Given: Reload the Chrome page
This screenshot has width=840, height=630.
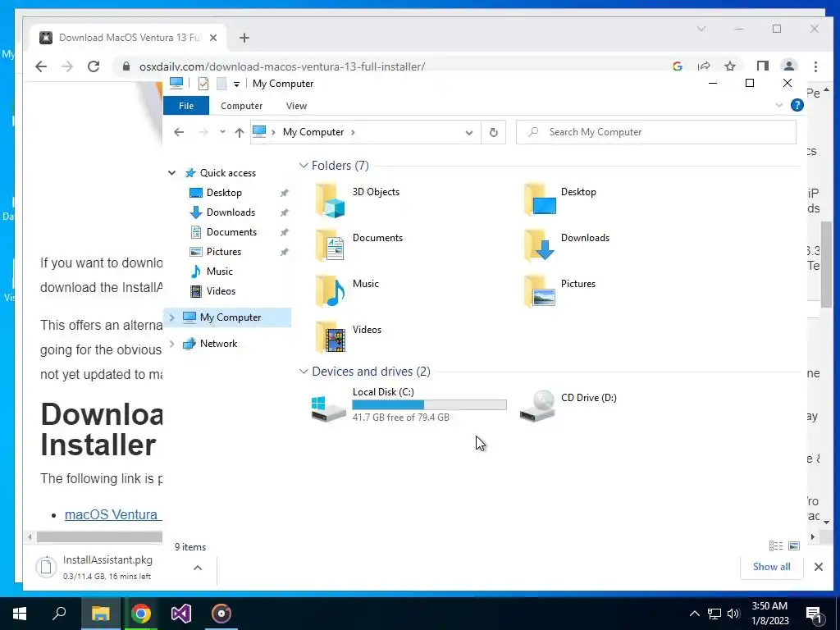Looking at the screenshot, I should (x=94, y=66).
